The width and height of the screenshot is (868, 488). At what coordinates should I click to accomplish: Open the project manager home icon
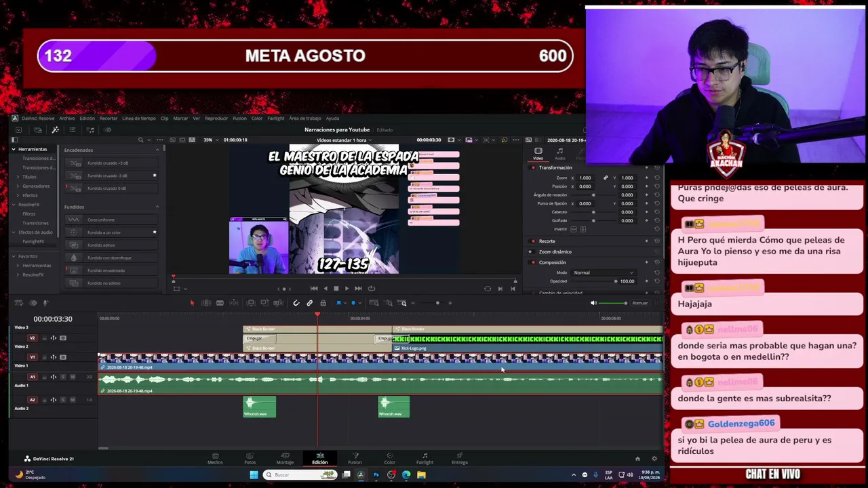tap(637, 459)
